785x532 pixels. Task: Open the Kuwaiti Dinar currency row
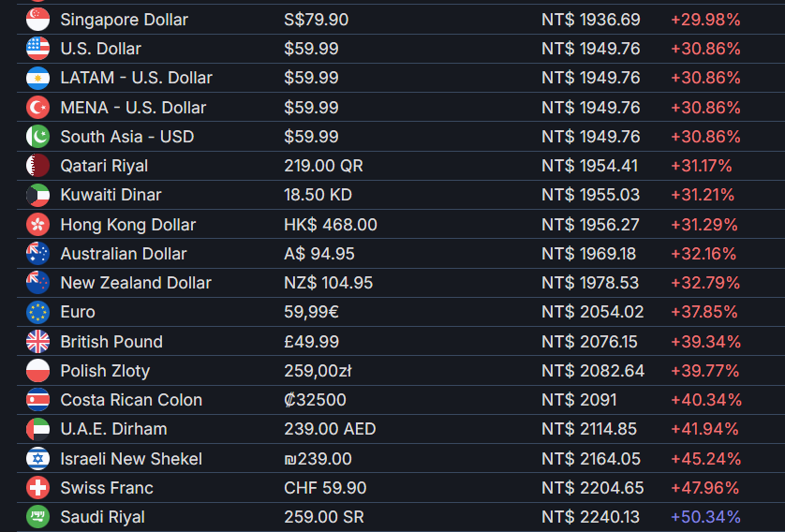click(x=401, y=195)
